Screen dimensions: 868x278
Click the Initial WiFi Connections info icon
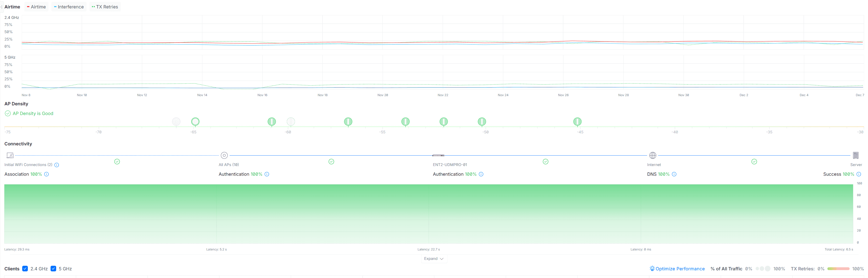57,165
